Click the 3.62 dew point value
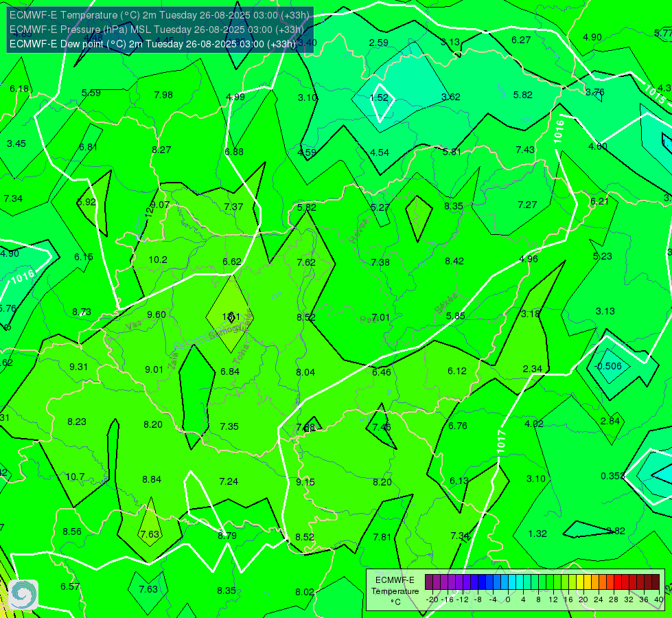This screenshot has height=618, width=672. click(x=451, y=97)
